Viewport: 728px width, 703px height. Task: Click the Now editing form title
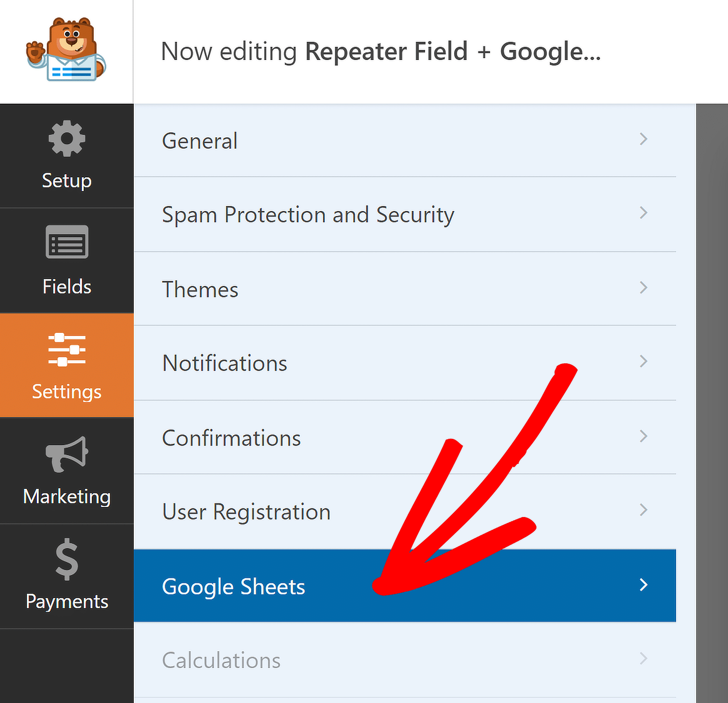[381, 51]
